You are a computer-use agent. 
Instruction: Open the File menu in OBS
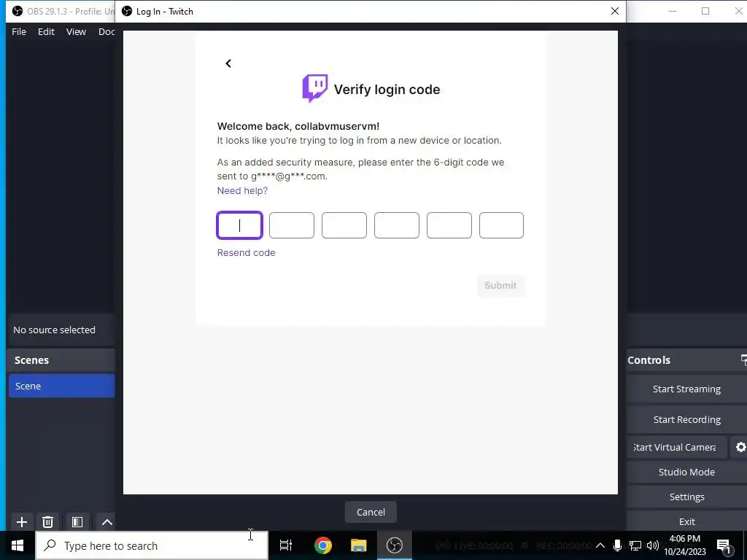[19, 31]
